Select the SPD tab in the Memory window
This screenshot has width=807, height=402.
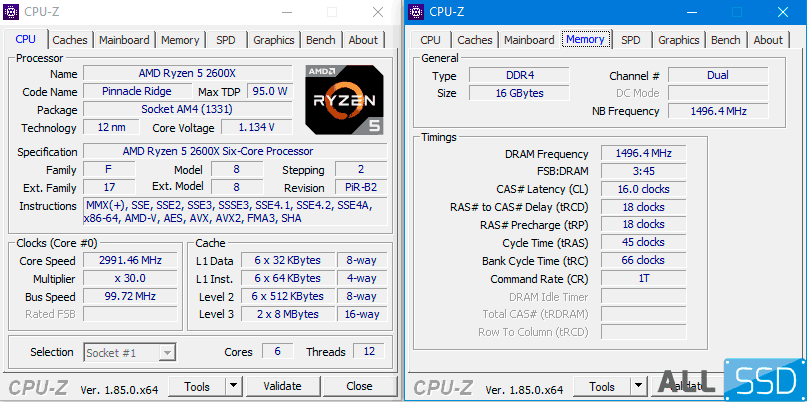click(x=631, y=40)
